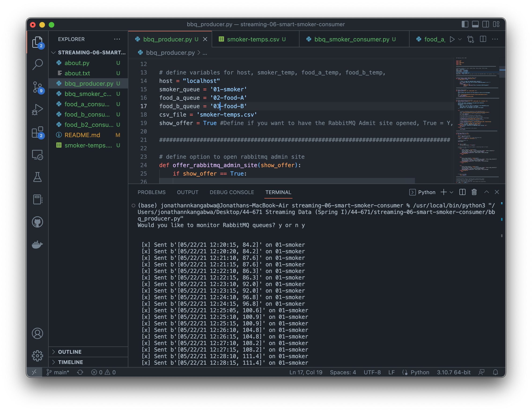This screenshot has height=412, width=532.
Task: Toggle the primary side bar
Action: tap(465, 24)
